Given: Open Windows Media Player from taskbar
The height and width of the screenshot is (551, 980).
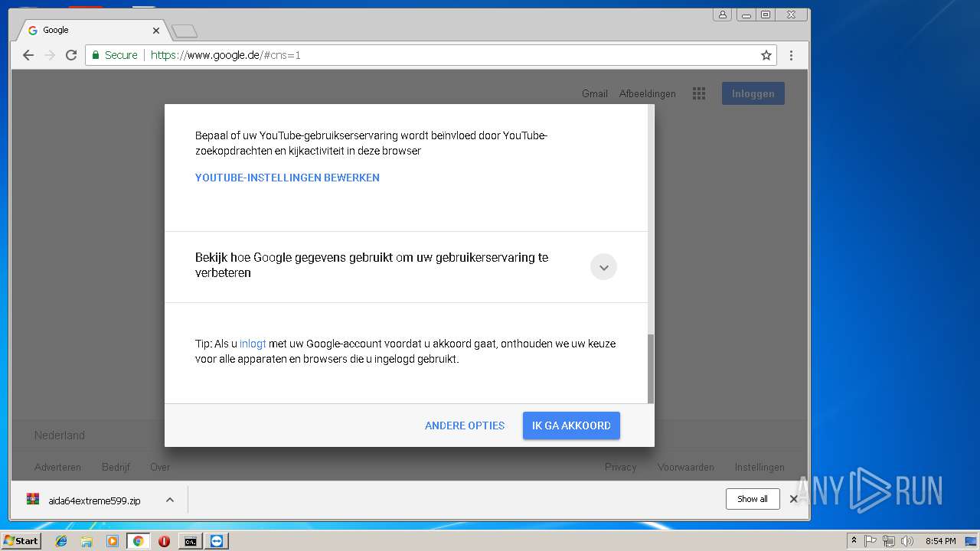Looking at the screenshot, I should click(113, 541).
